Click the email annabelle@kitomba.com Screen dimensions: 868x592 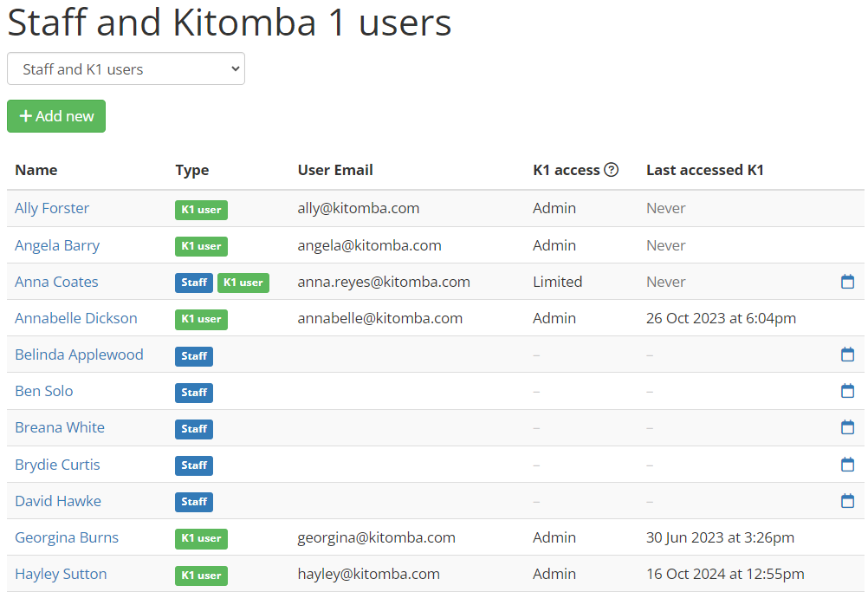[x=379, y=318]
